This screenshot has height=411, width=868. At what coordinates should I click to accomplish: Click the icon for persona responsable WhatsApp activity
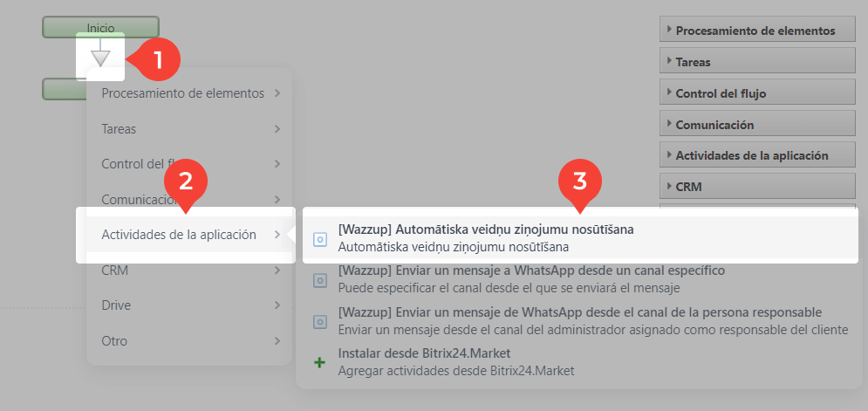[320, 320]
